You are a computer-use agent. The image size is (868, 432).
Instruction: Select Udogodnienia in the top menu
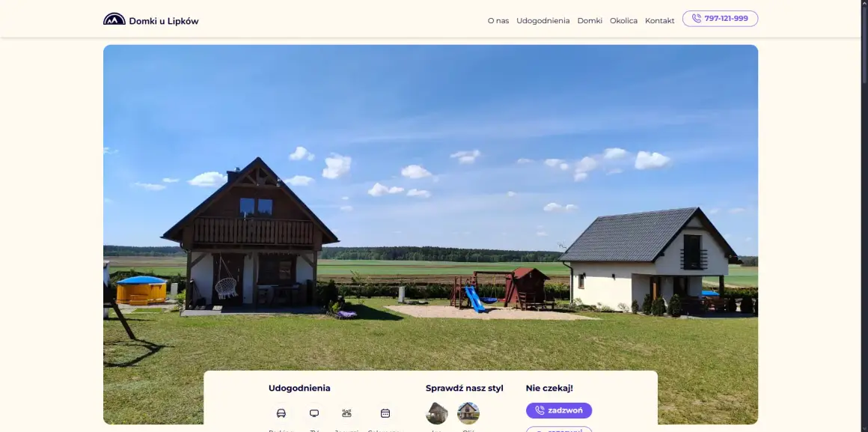point(543,20)
